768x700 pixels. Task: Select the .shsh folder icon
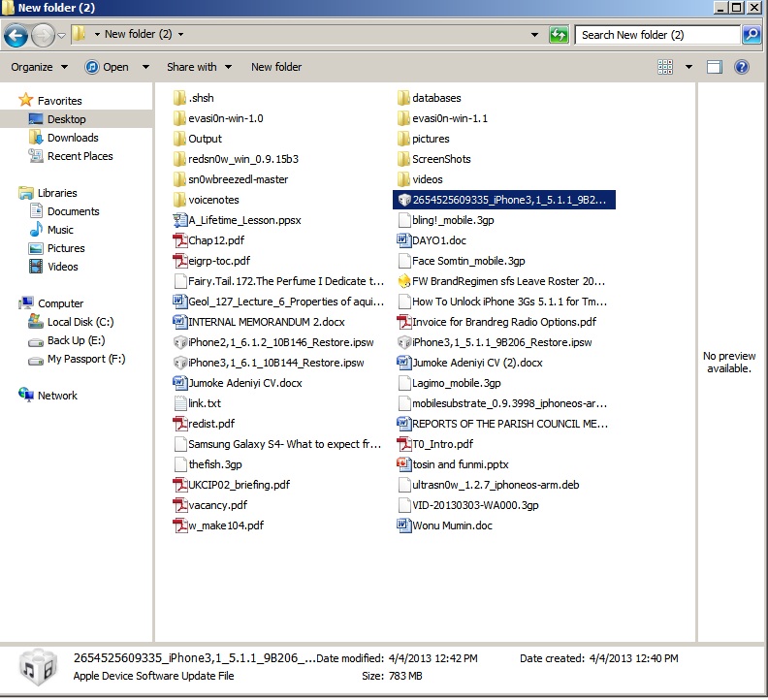(x=179, y=98)
